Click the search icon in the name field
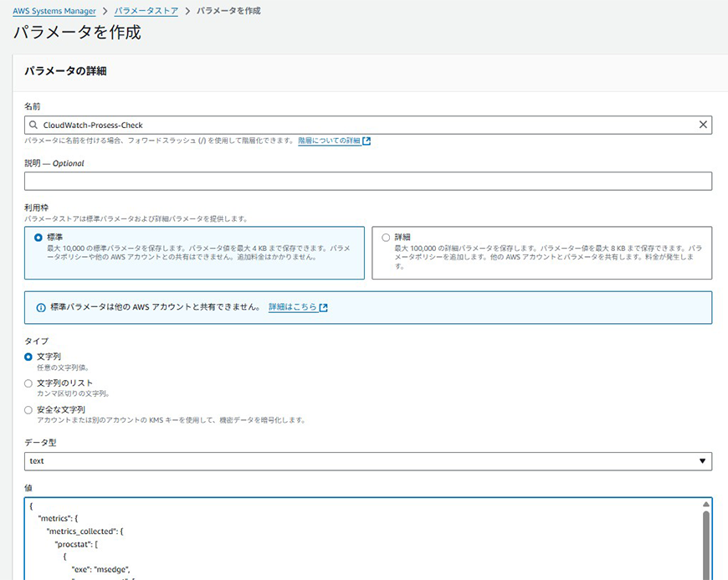The width and height of the screenshot is (728, 580). coord(33,125)
